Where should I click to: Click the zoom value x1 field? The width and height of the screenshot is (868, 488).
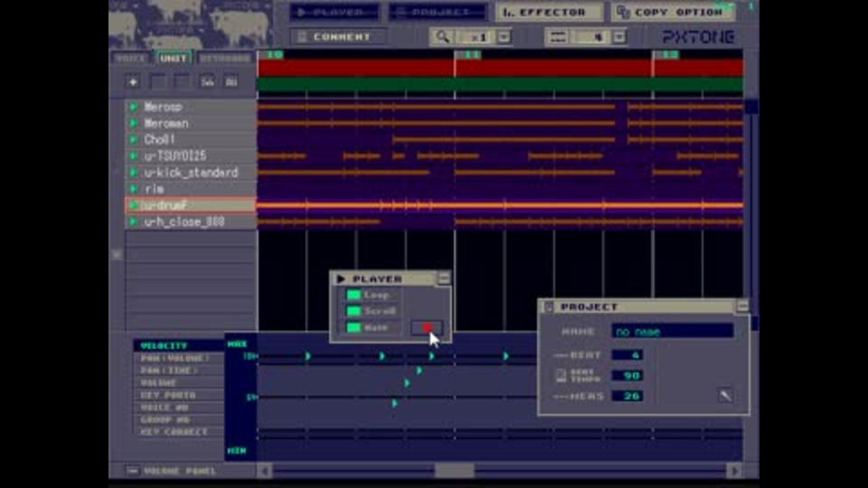pos(477,37)
